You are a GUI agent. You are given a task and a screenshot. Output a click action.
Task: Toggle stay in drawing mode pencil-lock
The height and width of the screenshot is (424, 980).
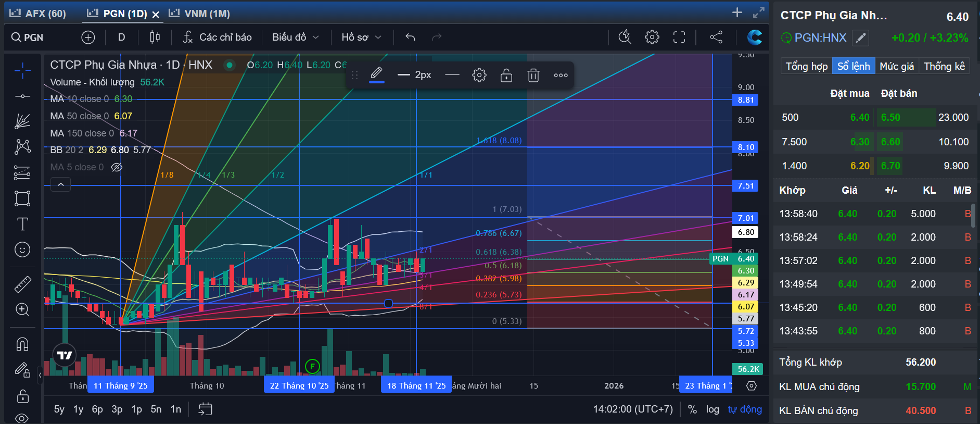click(x=22, y=370)
